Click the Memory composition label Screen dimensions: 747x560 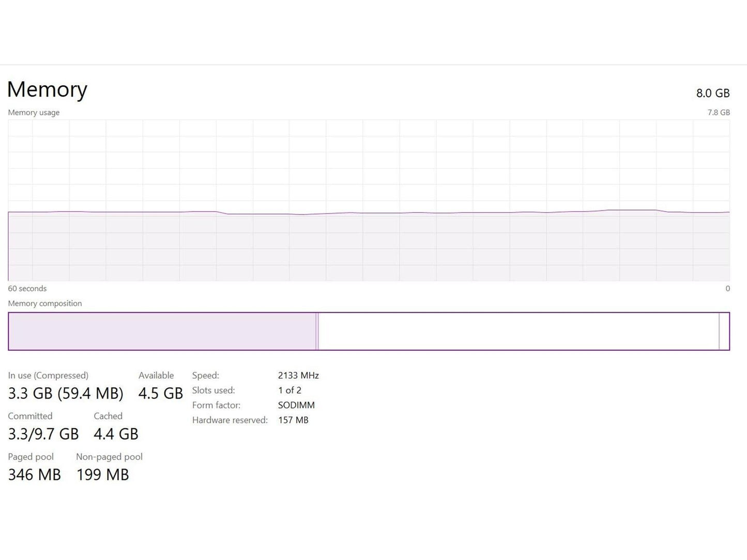tap(45, 304)
